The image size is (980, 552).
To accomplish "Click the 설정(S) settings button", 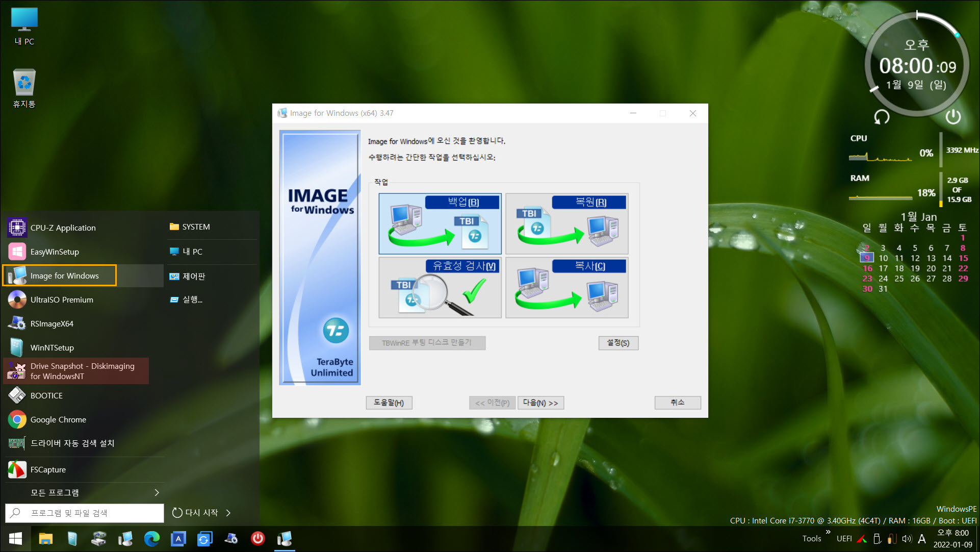I will 618,343.
